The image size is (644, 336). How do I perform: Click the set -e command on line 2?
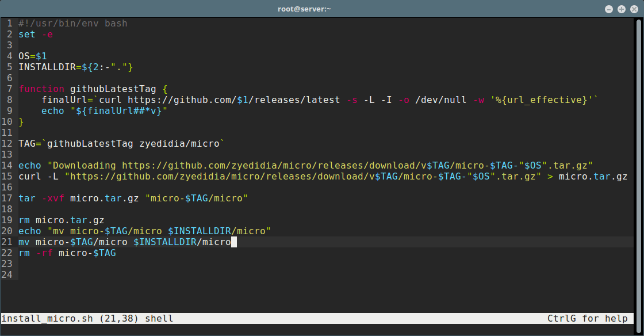click(34, 34)
